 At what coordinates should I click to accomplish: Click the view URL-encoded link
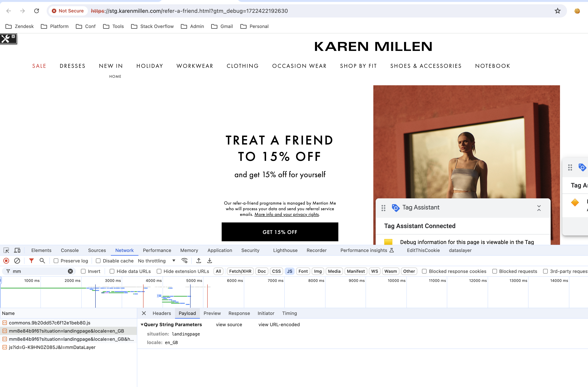(x=279, y=325)
